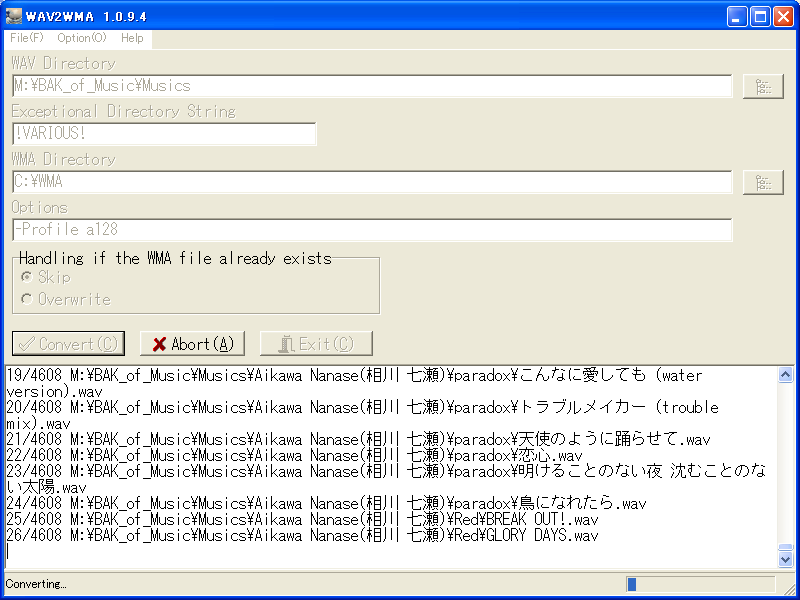Click inside the WAV Directory path field
800x600 pixels.
[300, 87]
